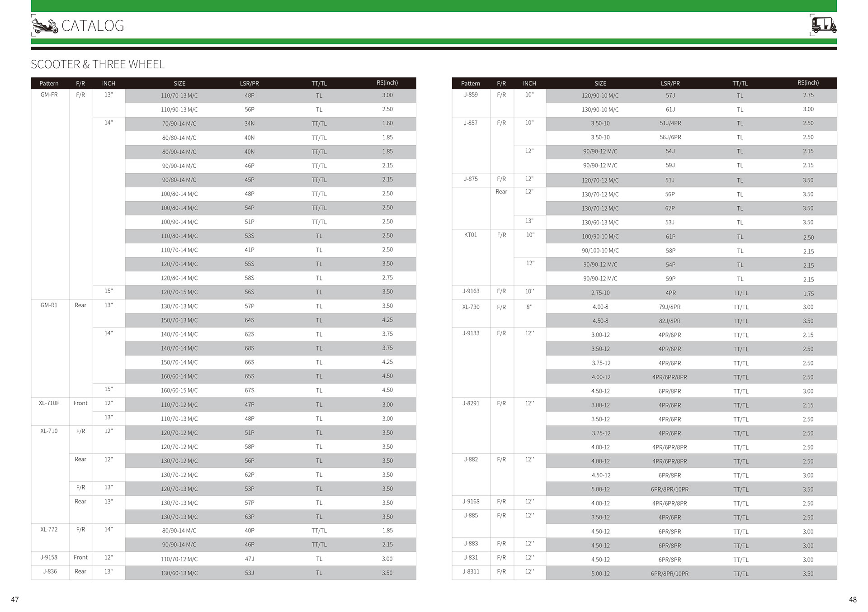Select the KT01 pattern cell
This screenshot has width=868, height=612.
coord(470,235)
